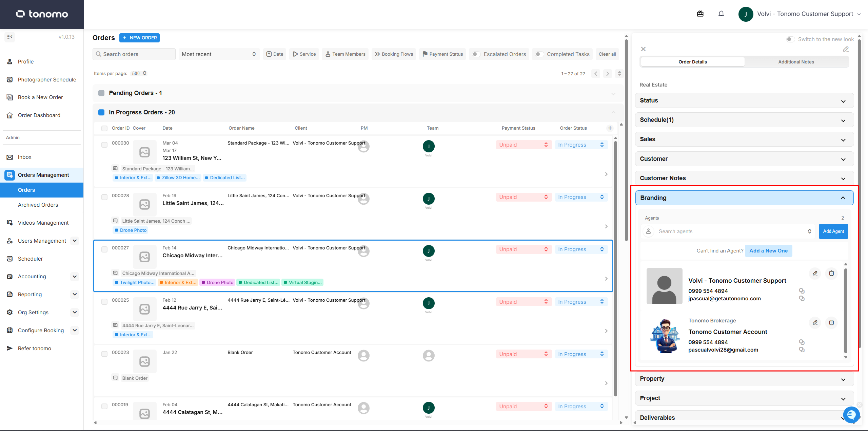The height and width of the screenshot is (431, 868).
Task: Click the In Progress Orders blue square
Action: point(101,112)
